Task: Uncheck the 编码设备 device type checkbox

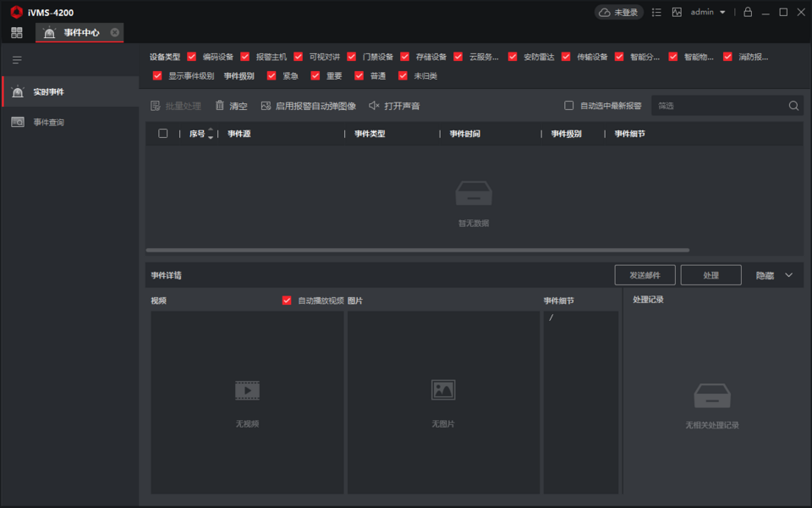Action: click(192, 57)
